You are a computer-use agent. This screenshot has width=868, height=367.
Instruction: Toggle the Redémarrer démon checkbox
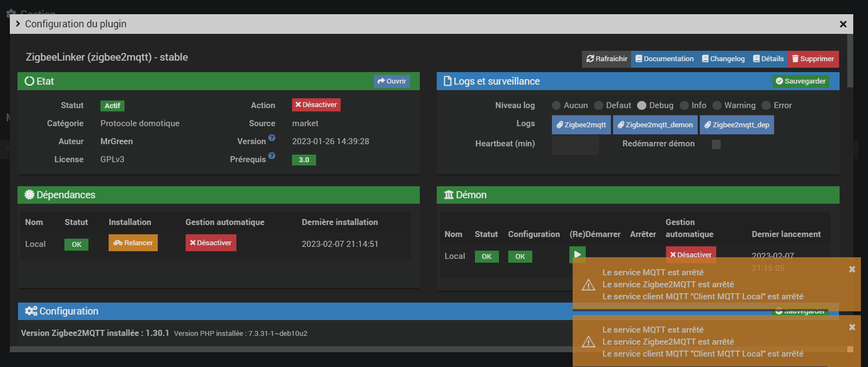(716, 144)
